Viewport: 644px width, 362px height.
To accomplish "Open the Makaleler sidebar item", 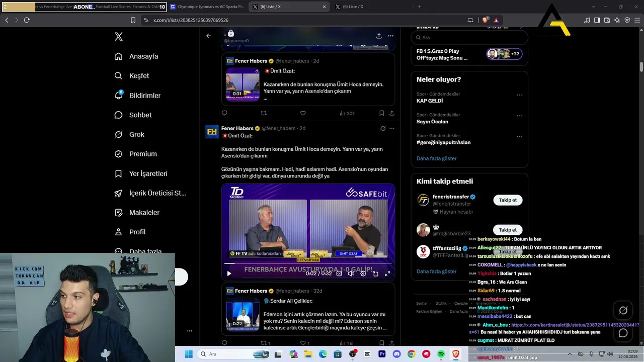I will 137,213.
